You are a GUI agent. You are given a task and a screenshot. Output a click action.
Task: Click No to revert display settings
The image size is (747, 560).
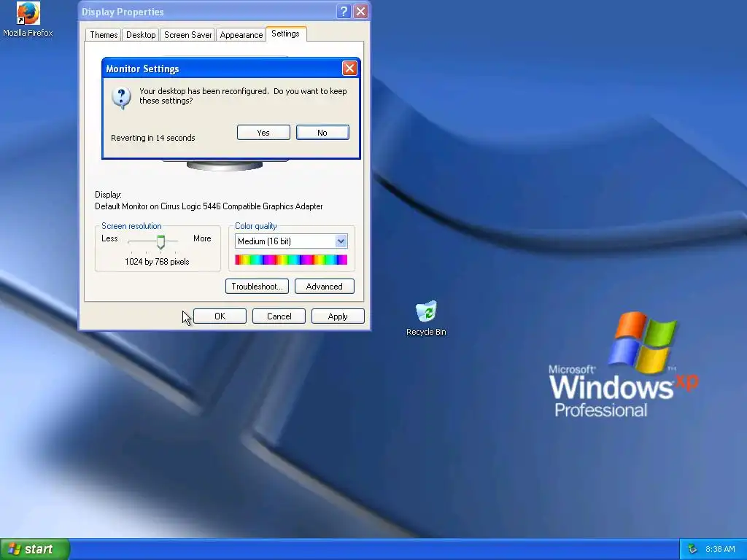pos(322,133)
